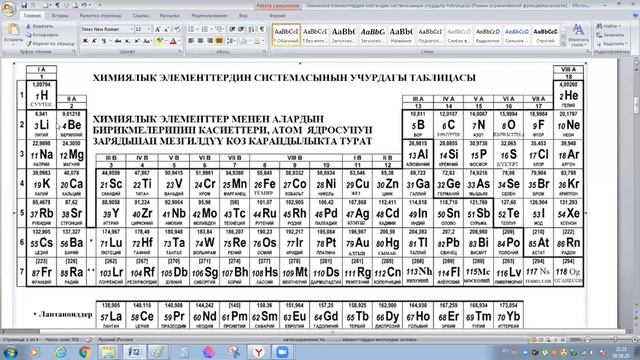Justify text alignment button

click(x=219, y=41)
